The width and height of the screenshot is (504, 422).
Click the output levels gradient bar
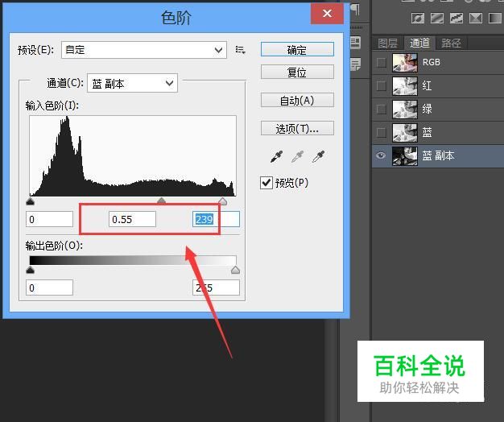133,260
